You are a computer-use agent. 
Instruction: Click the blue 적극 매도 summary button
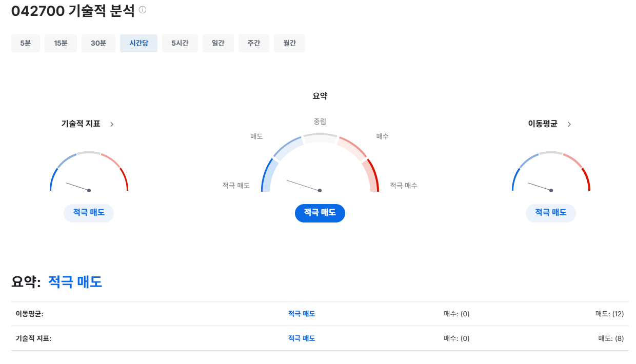[x=320, y=213]
